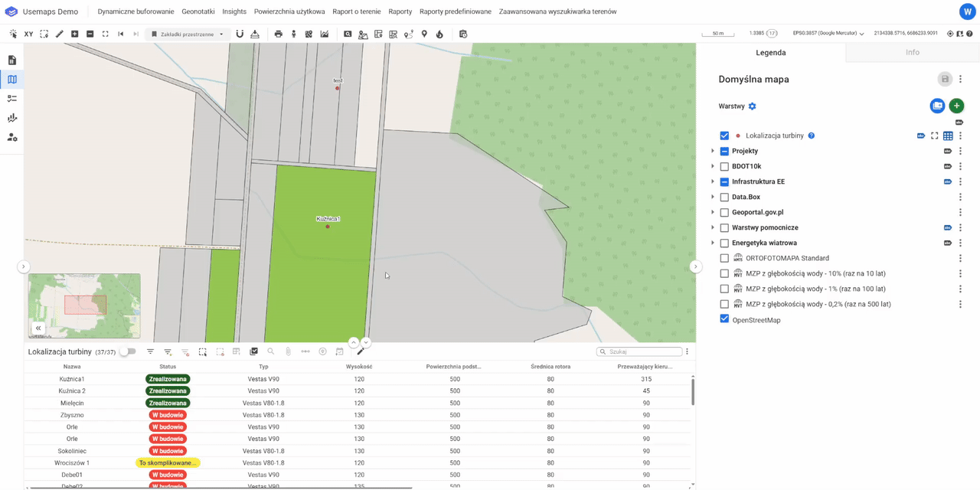The height and width of the screenshot is (490, 980).
Task: Open the table filter icon
Action: pos(150,351)
